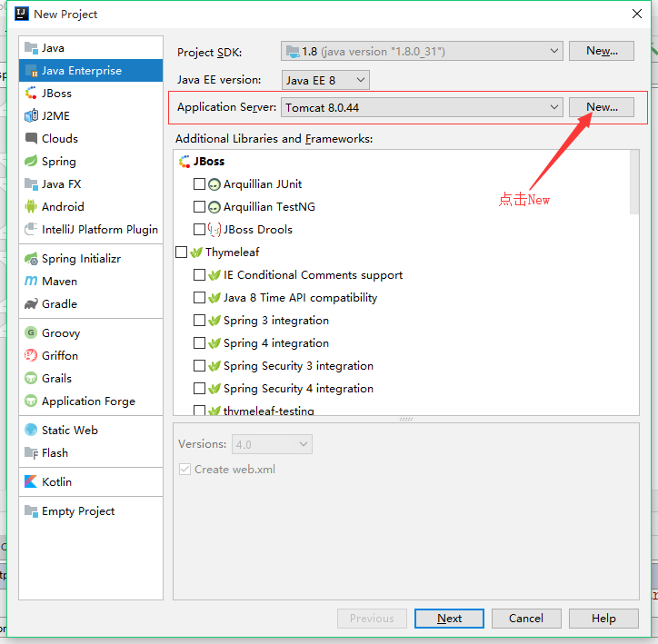This screenshot has height=644, width=658.
Task: Click the Arquillian JUnit icon
Action: 214,184
